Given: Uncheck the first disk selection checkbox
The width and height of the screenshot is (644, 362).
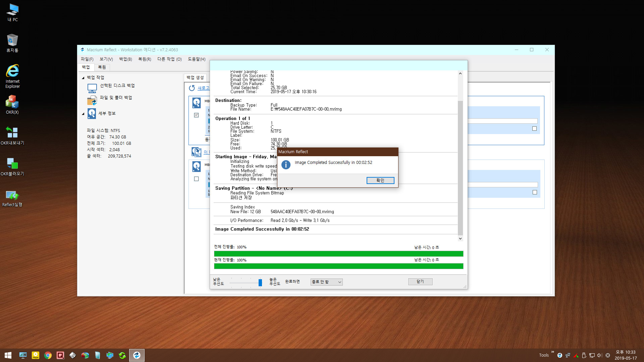Looking at the screenshot, I should (x=196, y=115).
